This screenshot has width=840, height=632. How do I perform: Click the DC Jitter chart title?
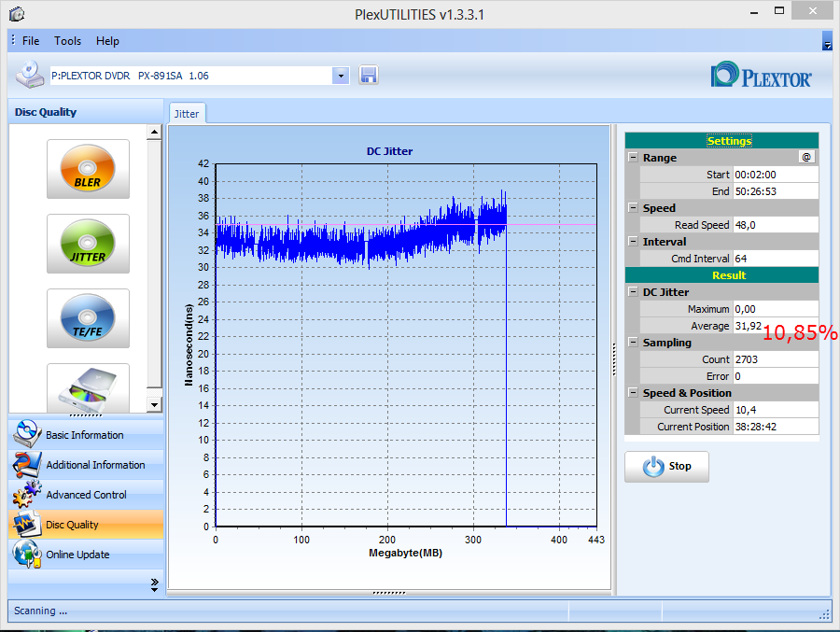pyautogui.click(x=389, y=151)
